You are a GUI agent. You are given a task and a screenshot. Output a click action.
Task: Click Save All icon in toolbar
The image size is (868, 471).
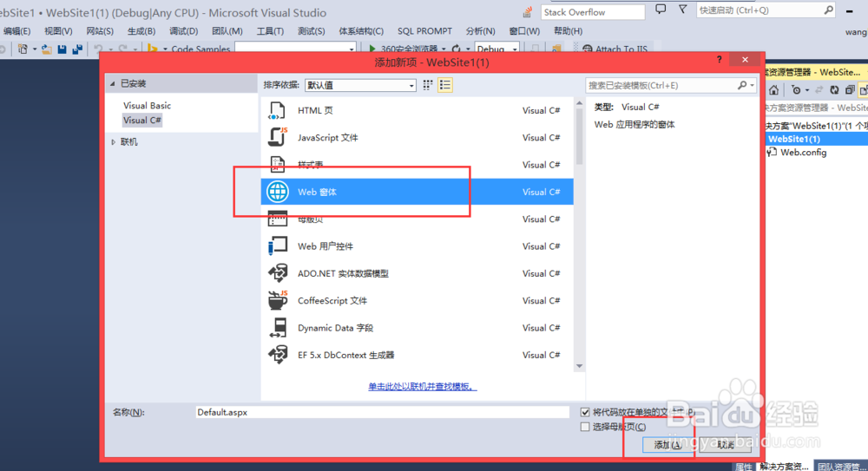[77, 49]
